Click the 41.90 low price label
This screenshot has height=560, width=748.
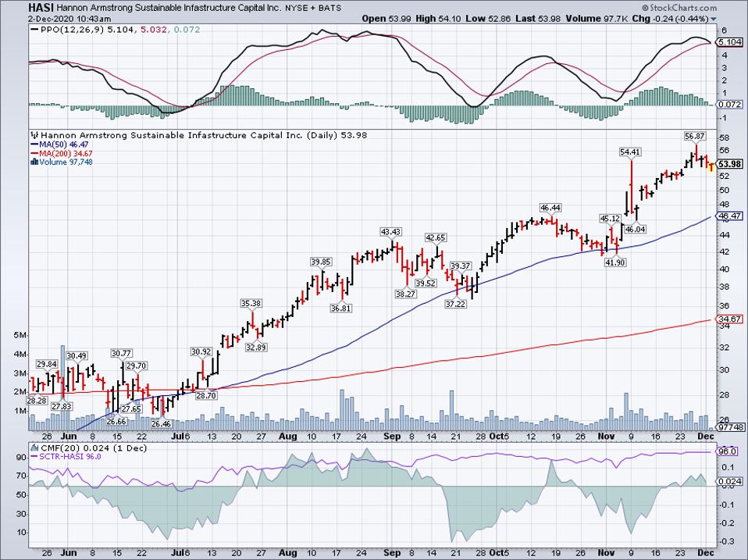click(615, 262)
